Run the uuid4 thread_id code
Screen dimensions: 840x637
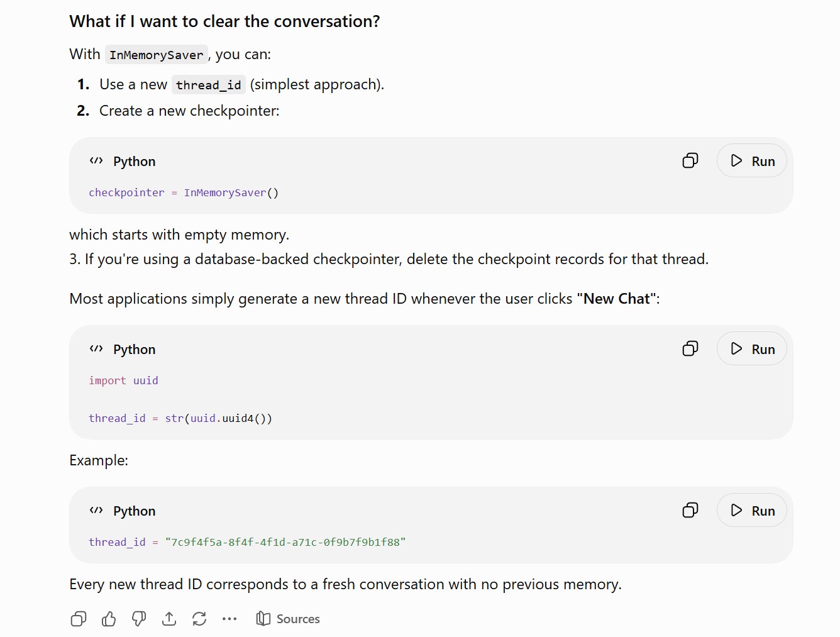click(x=752, y=349)
